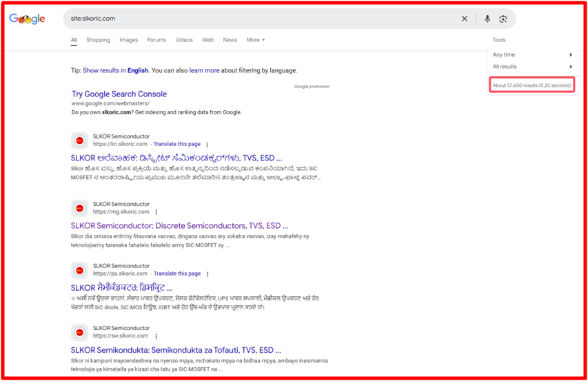The image size is (588, 381).
Task: Expand the All results filter
Action: tap(531, 67)
